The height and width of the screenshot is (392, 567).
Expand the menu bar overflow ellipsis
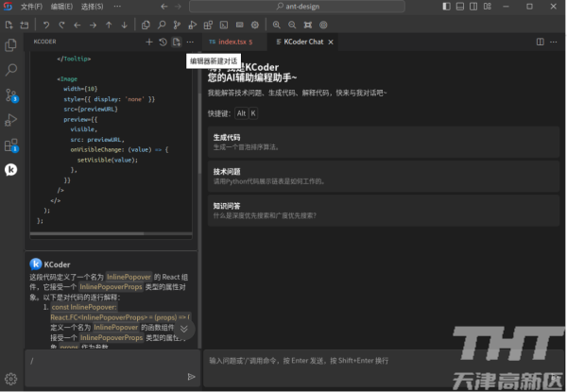click(x=117, y=7)
